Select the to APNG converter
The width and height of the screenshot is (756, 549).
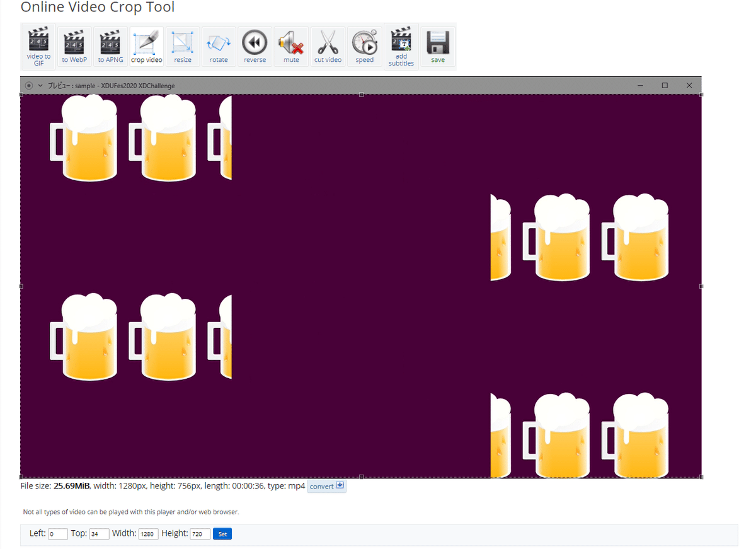pos(110,47)
